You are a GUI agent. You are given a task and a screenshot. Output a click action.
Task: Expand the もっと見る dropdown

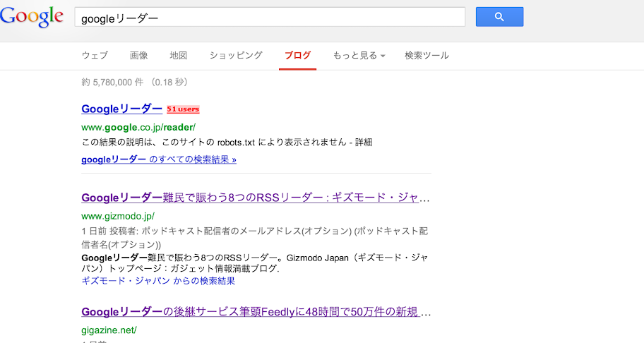359,55
